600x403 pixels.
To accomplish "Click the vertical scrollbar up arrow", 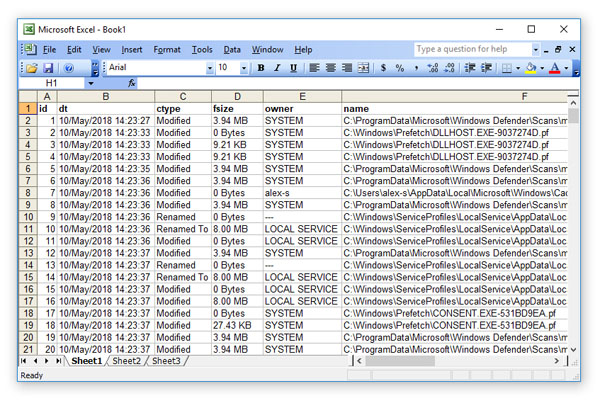I will coord(573,103).
